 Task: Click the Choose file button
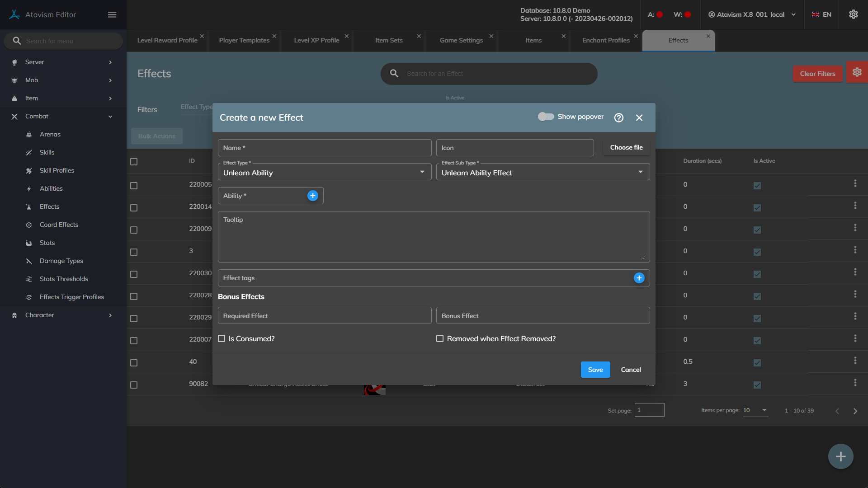626,147
